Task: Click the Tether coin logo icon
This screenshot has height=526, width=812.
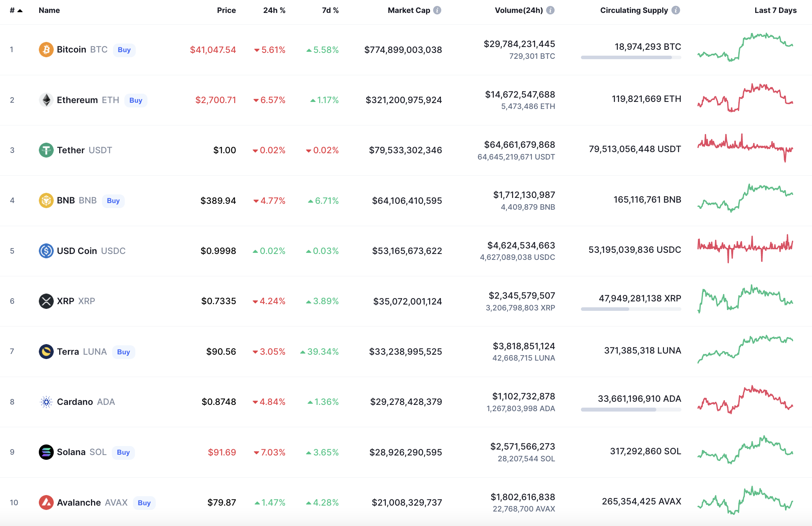Action: point(46,150)
